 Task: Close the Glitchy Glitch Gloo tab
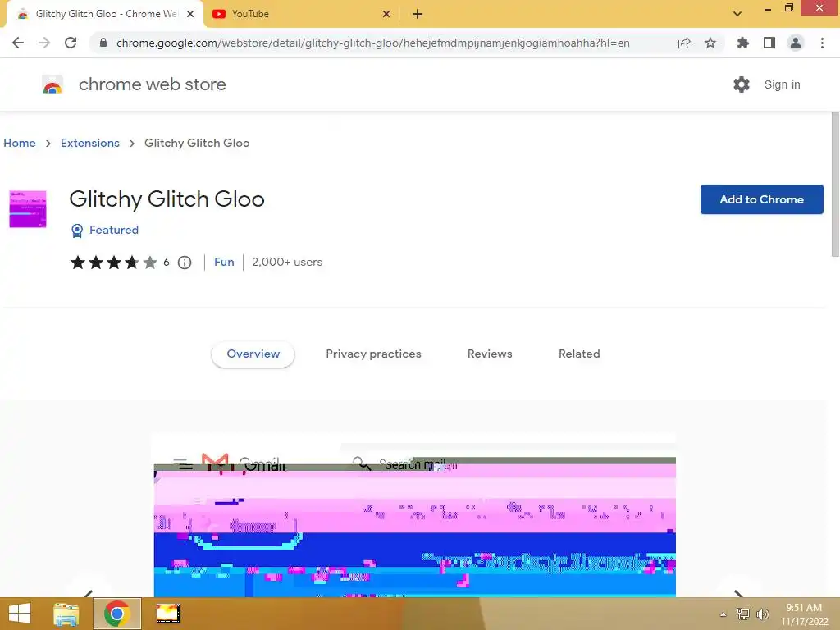point(190,14)
